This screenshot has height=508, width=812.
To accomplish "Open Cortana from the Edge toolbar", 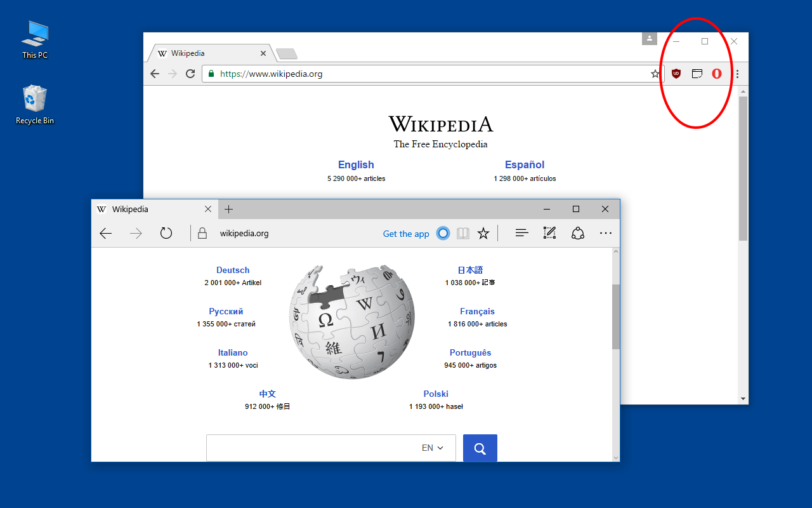I will [443, 233].
